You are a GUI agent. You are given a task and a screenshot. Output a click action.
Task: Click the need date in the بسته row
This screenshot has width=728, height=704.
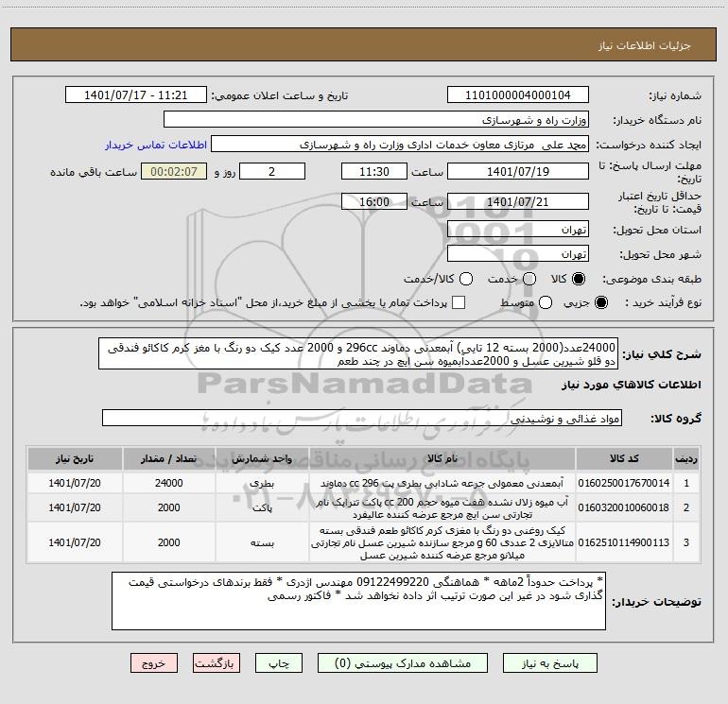pos(75,542)
